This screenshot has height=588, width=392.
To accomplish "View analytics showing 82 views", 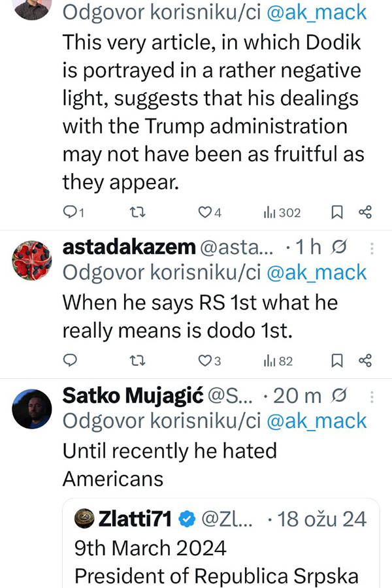I will (278, 361).
